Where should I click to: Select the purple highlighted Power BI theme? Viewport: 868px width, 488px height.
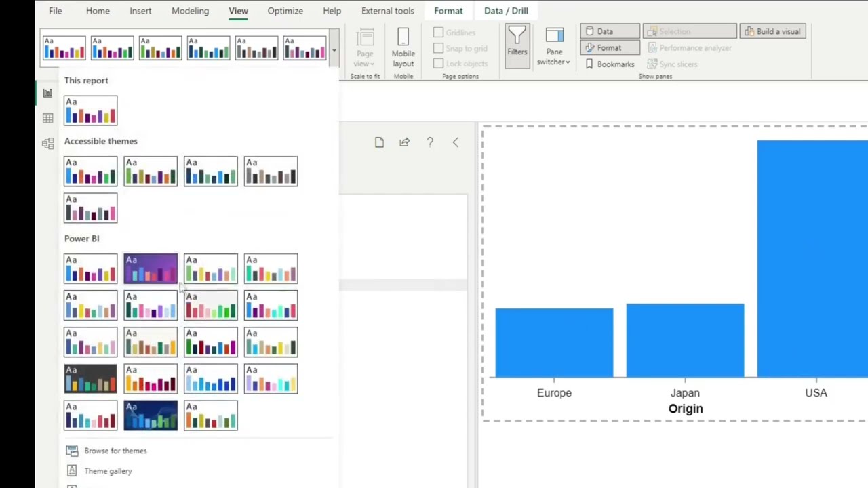(151, 269)
